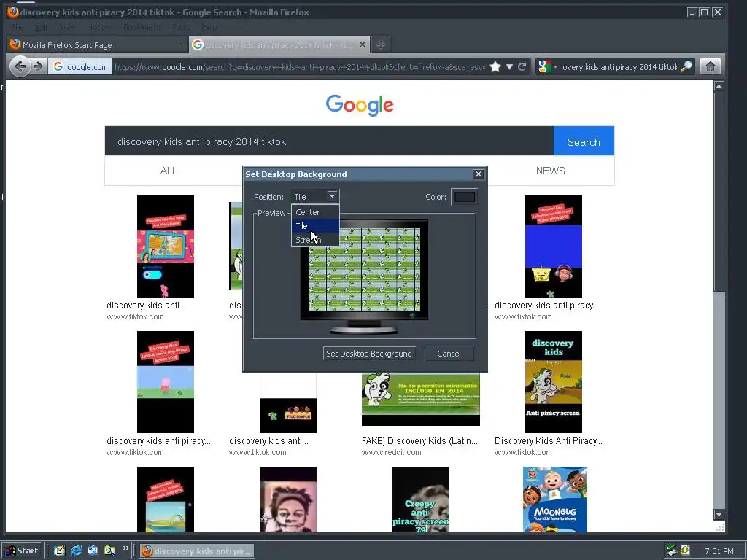Open the Peppa Pig anti-piracy thumbnail
This screenshot has height=560, width=747.
click(166, 382)
